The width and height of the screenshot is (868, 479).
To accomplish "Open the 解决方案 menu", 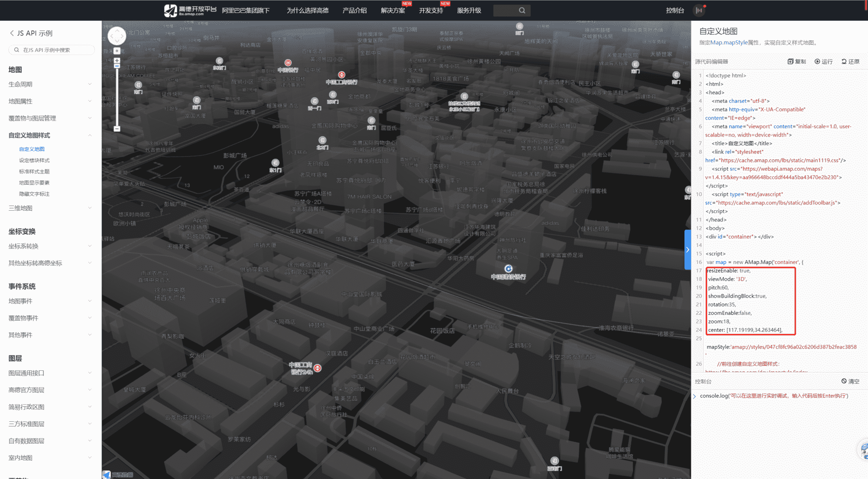I will click(x=393, y=10).
